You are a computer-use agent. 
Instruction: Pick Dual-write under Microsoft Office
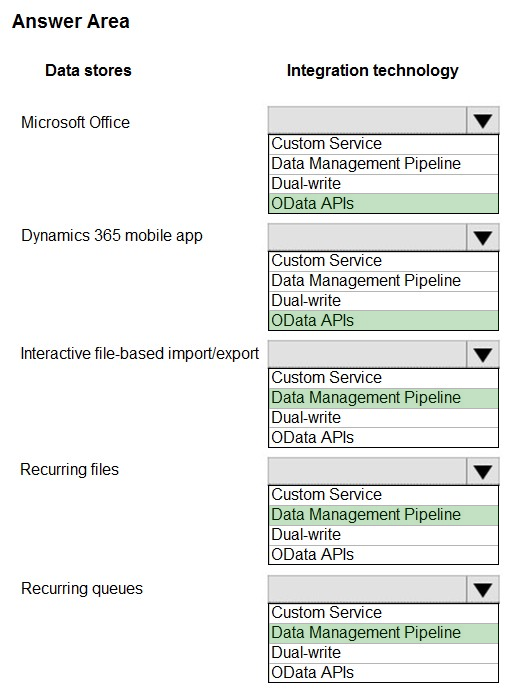click(x=384, y=183)
